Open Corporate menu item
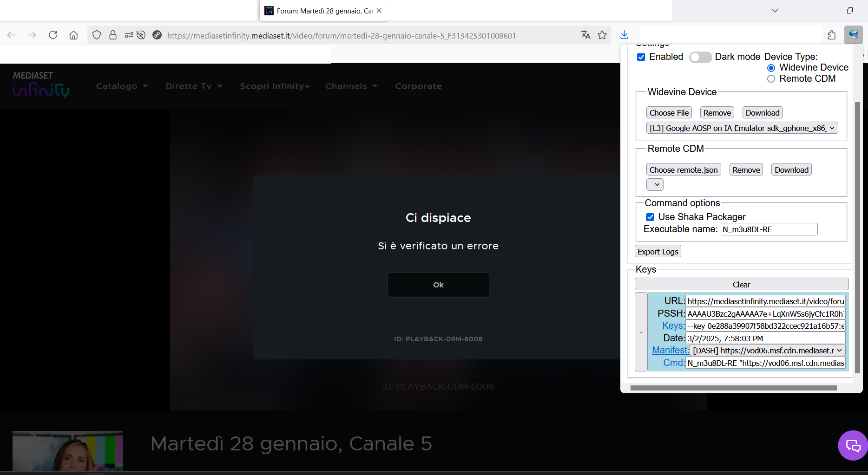 418,86
